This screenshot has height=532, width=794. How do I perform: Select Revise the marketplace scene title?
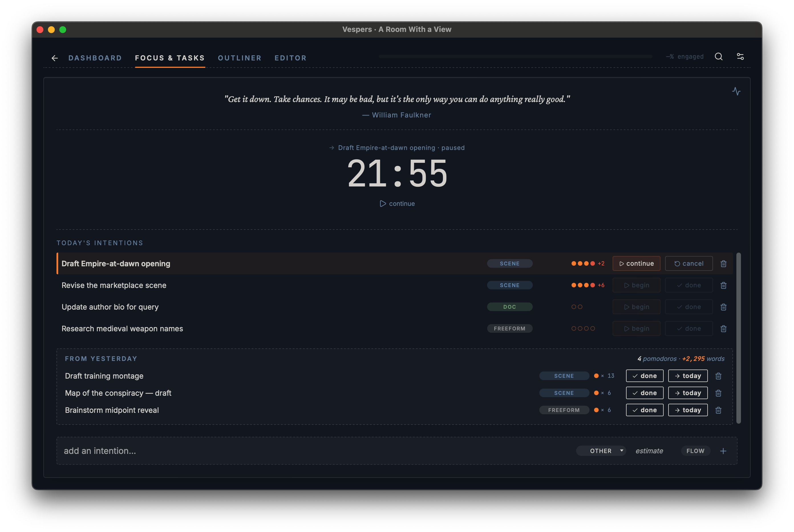(x=114, y=285)
